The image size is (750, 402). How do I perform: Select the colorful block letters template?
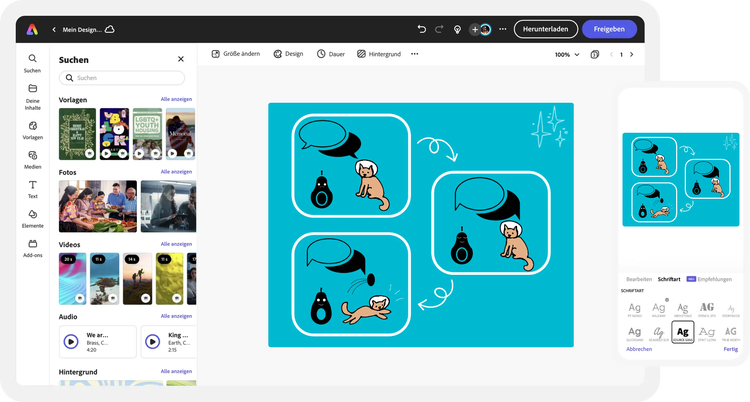(x=114, y=134)
